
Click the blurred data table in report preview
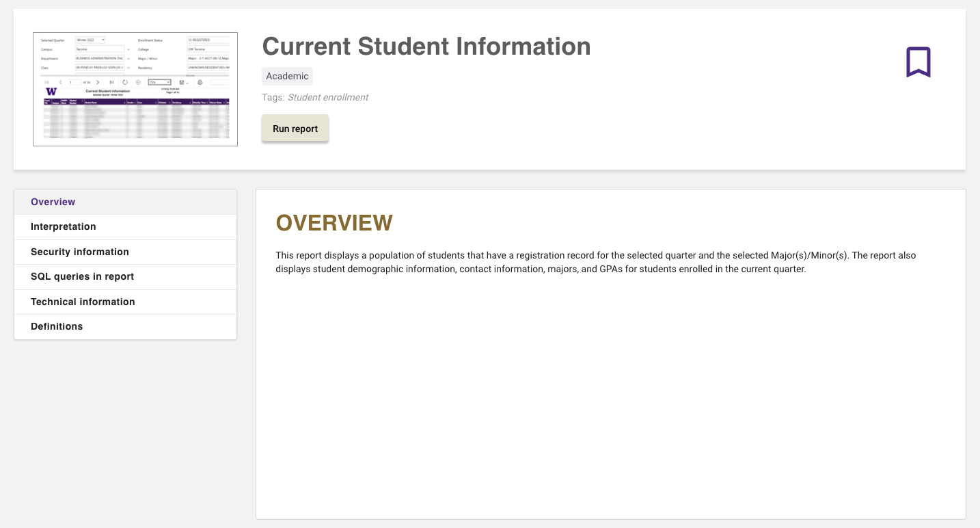tap(135, 120)
